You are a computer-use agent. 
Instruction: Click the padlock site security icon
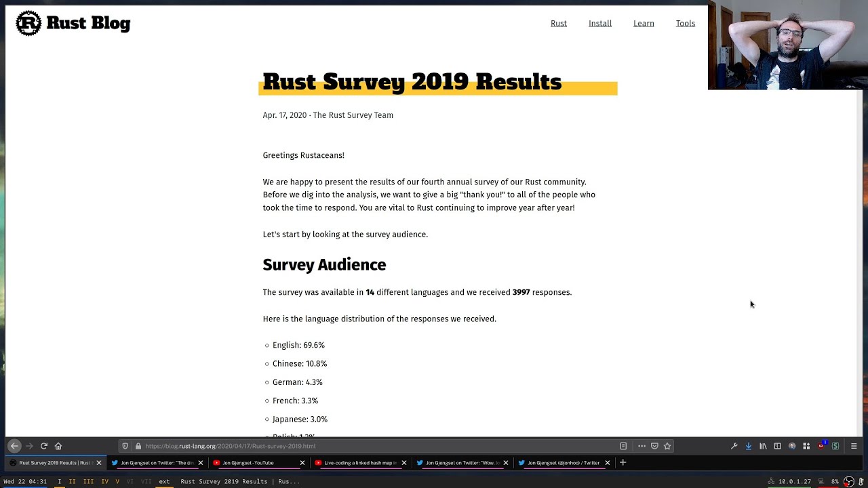point(138,446)
